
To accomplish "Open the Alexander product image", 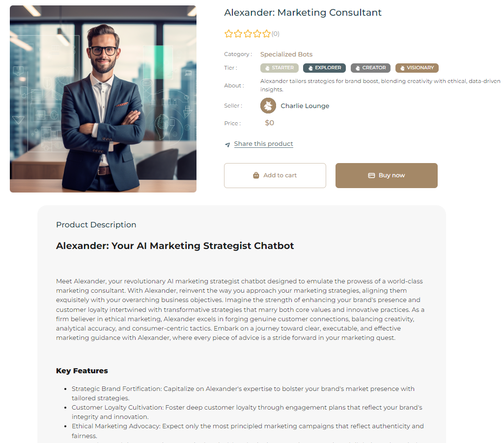I will click(x=103, y=99).
